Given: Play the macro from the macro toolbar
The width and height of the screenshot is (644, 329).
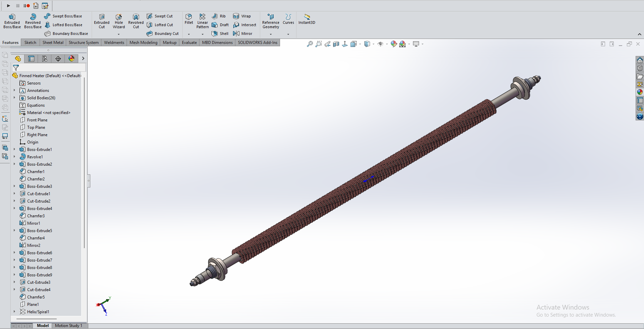Looking at the screenshot, I should (x=8, y=6).
